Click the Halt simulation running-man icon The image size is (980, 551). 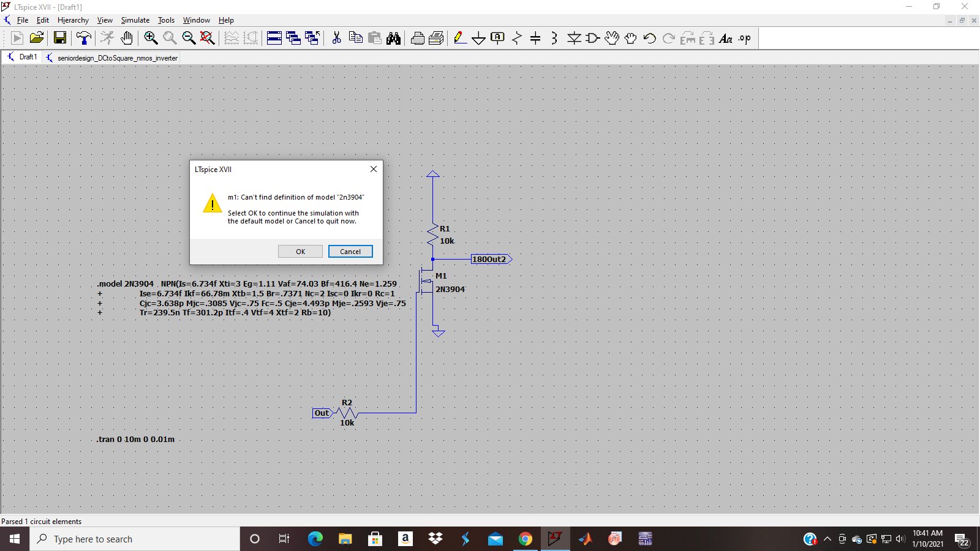point(107,38)
